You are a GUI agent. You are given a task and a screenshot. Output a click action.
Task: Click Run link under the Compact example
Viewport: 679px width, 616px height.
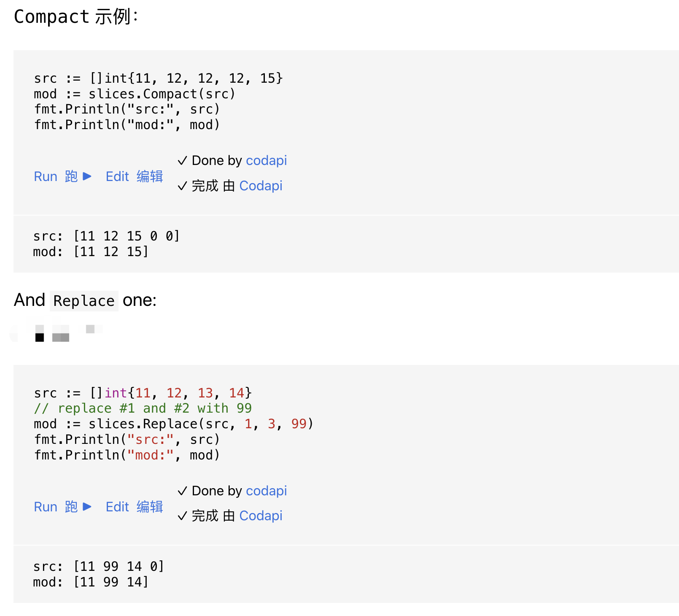pos(62,176)
